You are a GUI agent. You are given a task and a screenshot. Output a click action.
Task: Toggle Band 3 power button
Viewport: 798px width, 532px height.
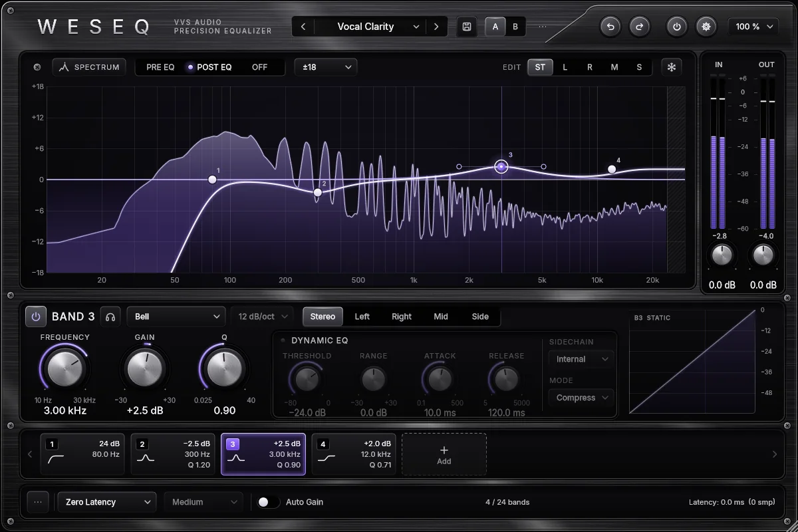click(36, 317)
